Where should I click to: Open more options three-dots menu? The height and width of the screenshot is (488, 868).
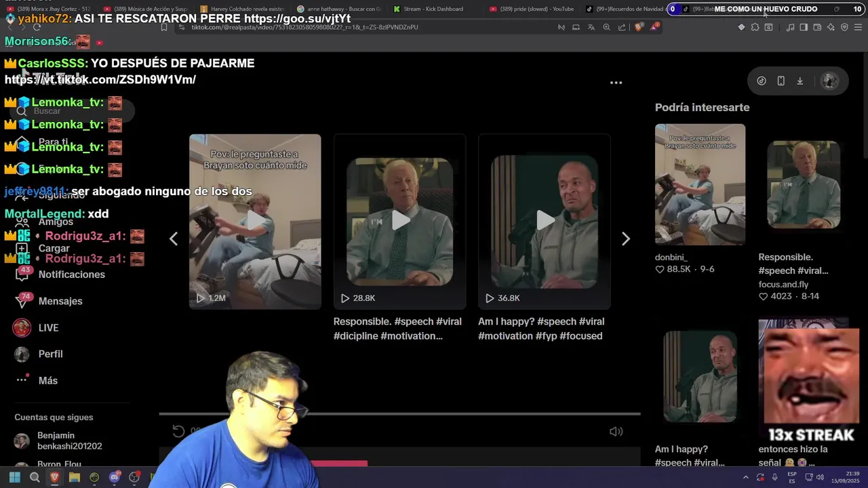tap(616, 83)
